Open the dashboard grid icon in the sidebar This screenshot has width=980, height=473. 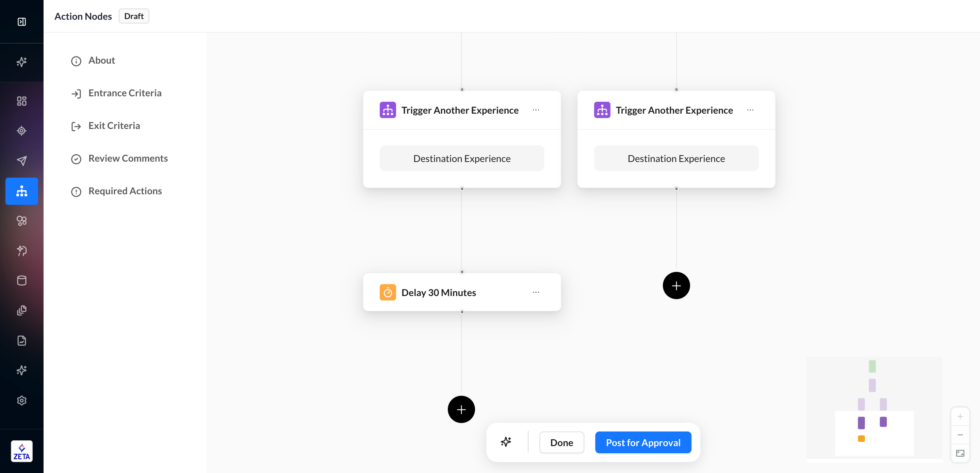click(22, 101)
